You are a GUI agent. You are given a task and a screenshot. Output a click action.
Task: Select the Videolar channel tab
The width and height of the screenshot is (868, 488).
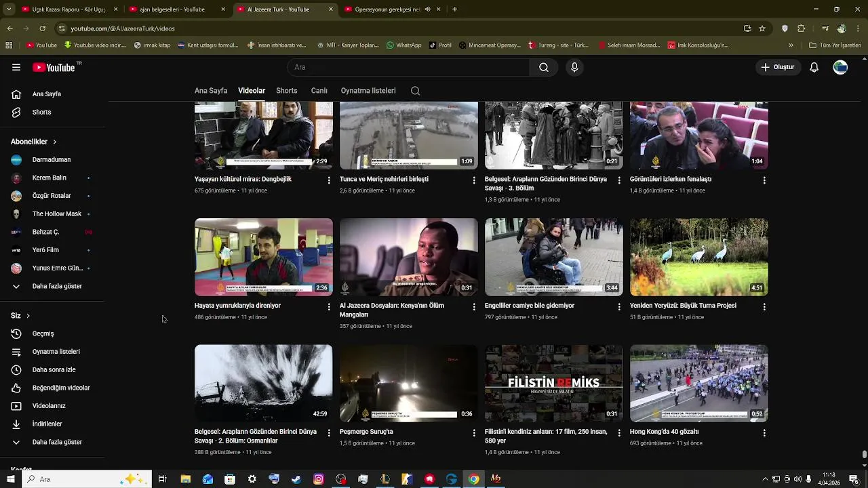[252, 91]
